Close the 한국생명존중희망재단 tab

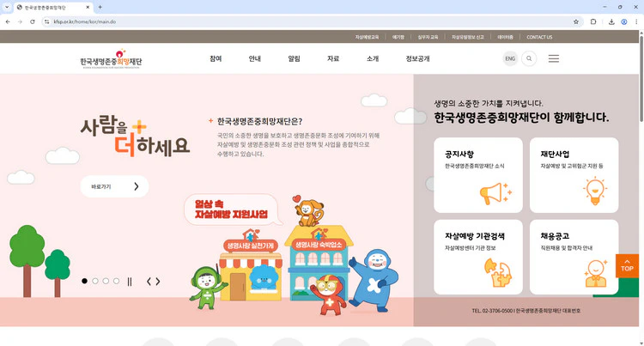[88, 7]
